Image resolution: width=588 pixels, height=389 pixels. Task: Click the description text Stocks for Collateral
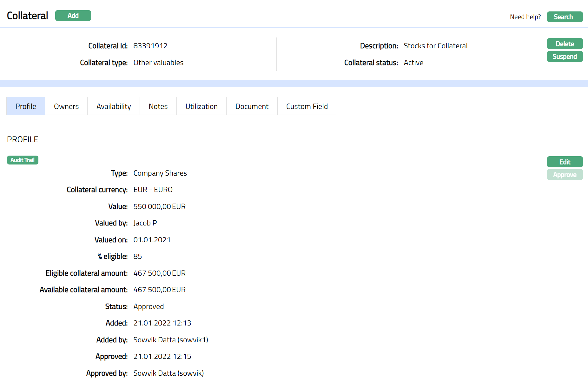coord(435,46)
